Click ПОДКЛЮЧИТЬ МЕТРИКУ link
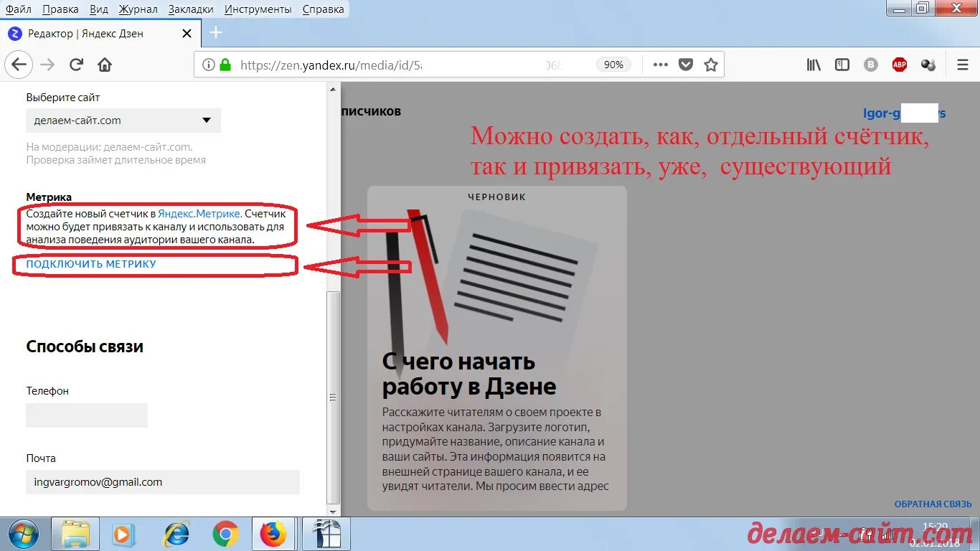This screenshot has width=980, height=551. (91, 264)
